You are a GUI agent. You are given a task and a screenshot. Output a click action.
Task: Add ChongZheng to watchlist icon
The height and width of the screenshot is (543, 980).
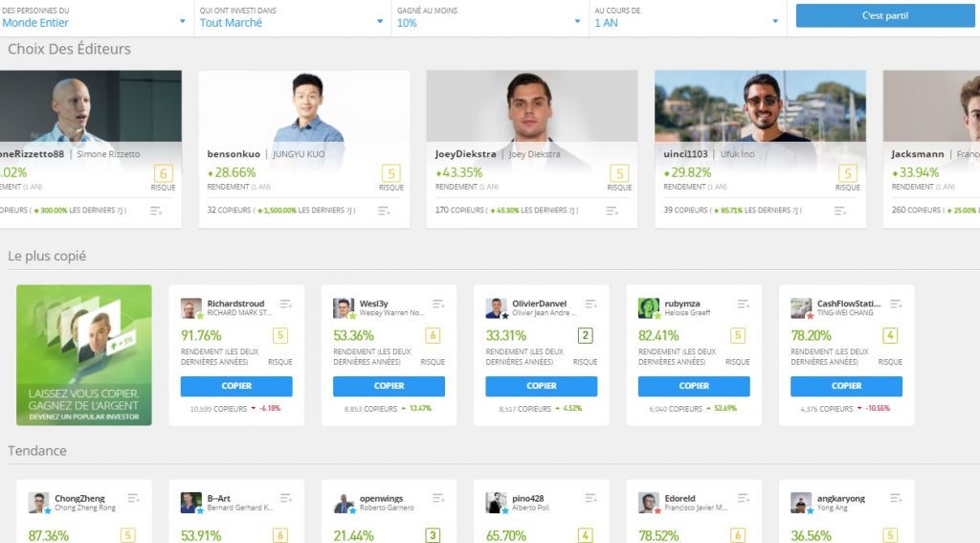coord(133,498)
